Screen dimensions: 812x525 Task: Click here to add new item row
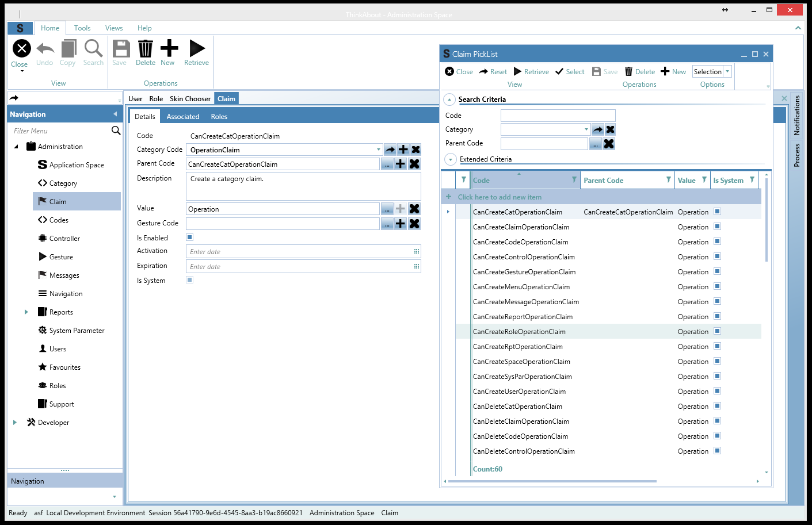pyautogui.click(x=500, y=197)
